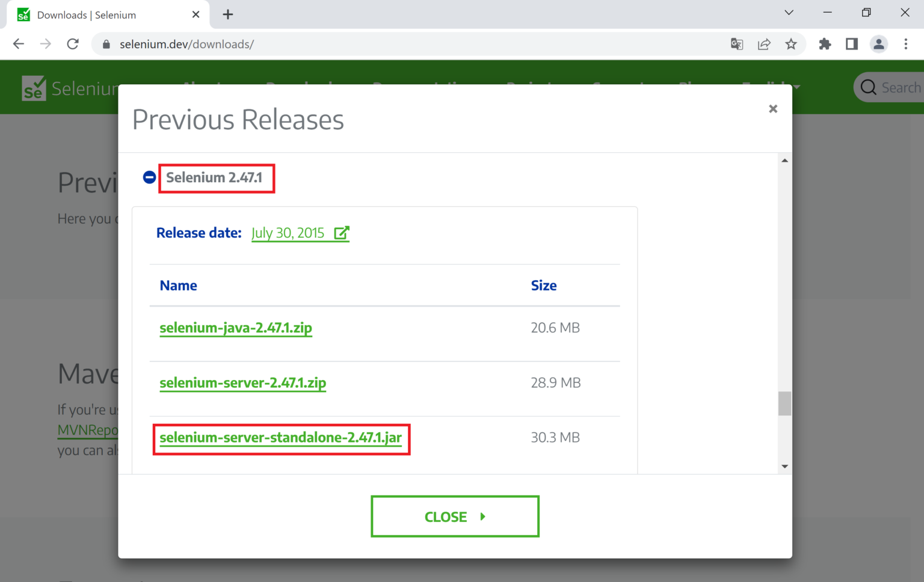Screen dimensions: 924x582
Task: Open the July 30, 2015 release date link
Action: [x=288, y=233]
